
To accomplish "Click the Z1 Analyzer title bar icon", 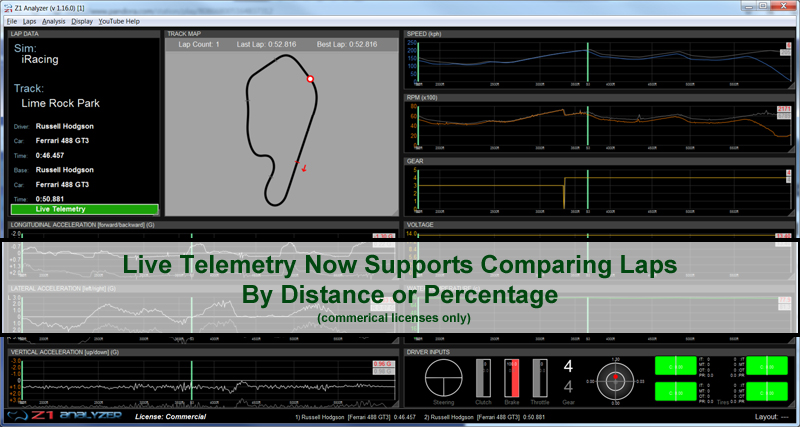I will 7,6.
